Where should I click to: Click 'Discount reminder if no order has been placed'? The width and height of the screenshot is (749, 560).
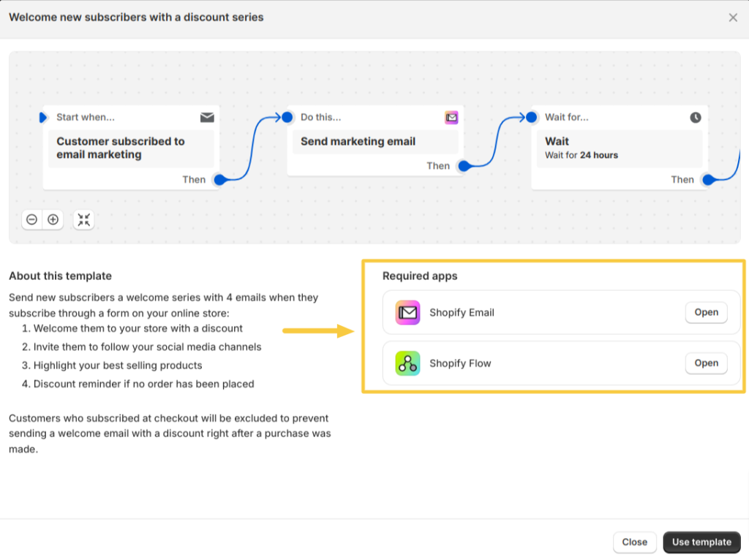point(143,385)
